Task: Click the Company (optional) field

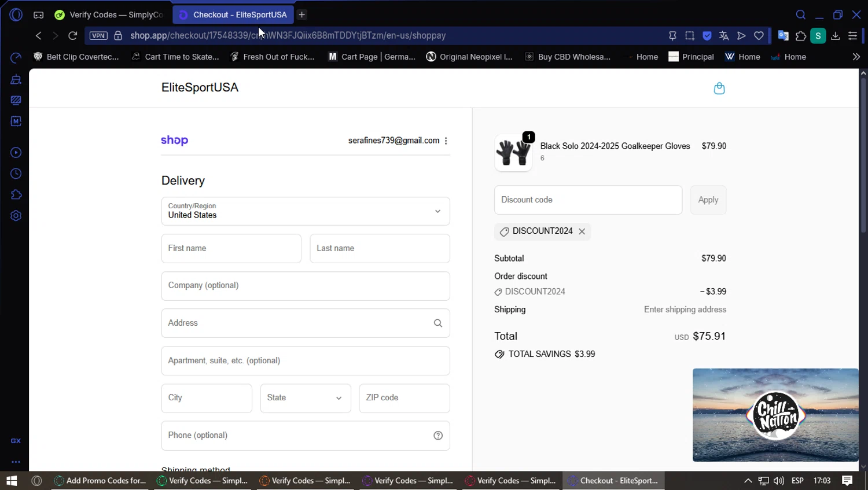Action: (x=306, y=286)
